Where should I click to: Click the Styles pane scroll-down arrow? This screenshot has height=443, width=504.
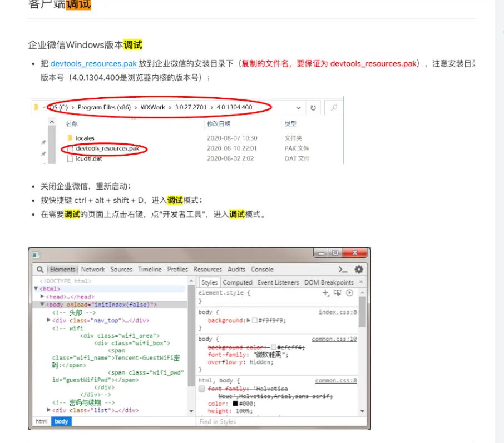click(x=362, y=411)
